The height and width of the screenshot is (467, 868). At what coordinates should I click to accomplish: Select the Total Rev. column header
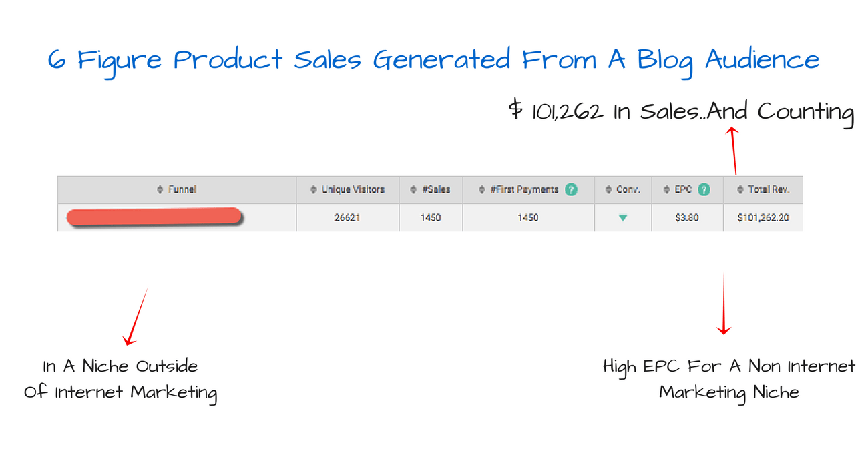click(763, 190)
